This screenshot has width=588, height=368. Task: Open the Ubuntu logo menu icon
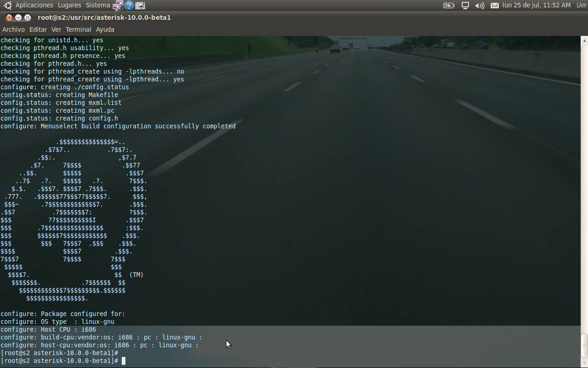click(x=7, y=5)
